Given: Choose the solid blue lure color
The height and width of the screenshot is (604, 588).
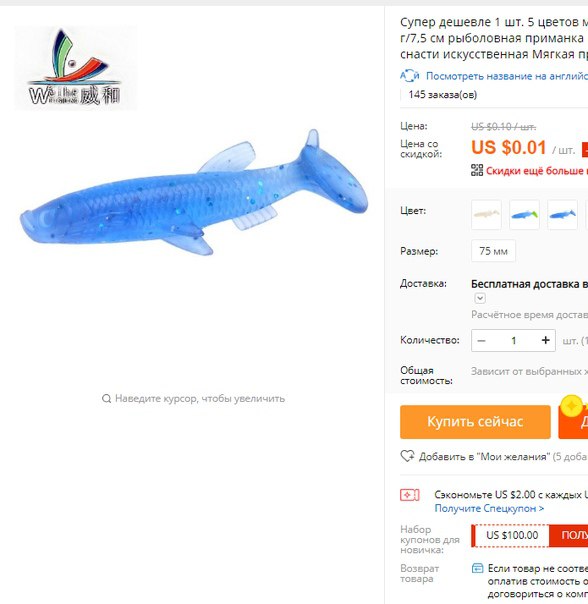Looking at the screenshot, I should coord(562,215).
